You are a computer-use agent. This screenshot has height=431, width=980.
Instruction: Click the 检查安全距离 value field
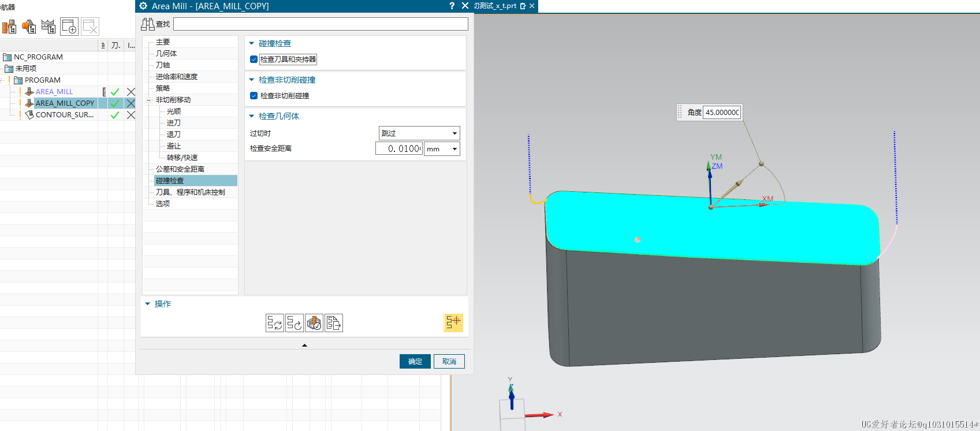pos(399,149)
